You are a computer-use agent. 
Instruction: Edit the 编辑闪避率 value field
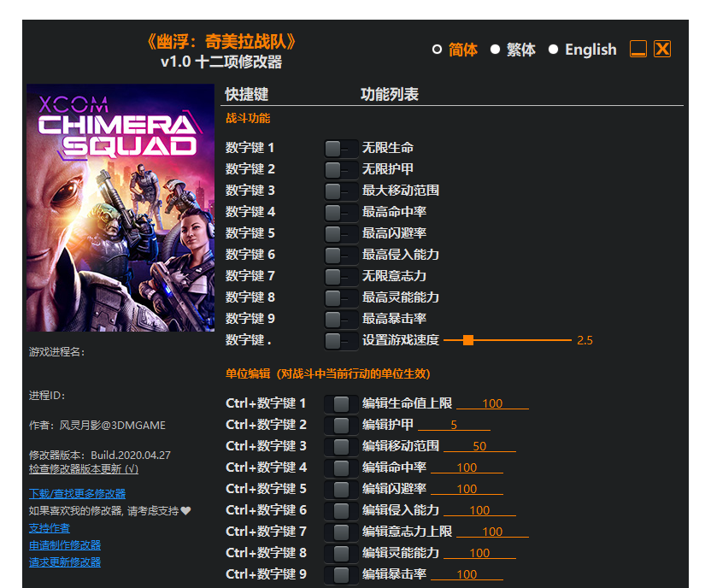pos(467,488)
